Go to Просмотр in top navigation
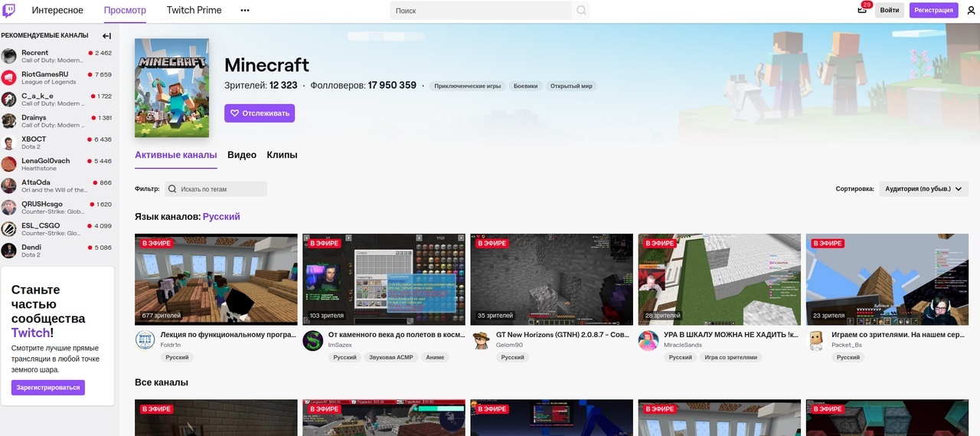The height and width of the screenshot is (436, 980). (x=125, y=11)
